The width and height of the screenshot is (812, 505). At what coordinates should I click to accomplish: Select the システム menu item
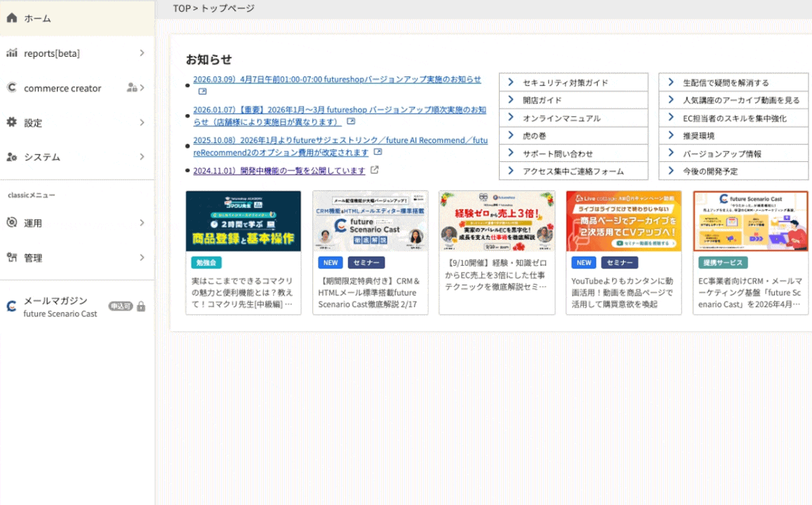click(42, 157)
